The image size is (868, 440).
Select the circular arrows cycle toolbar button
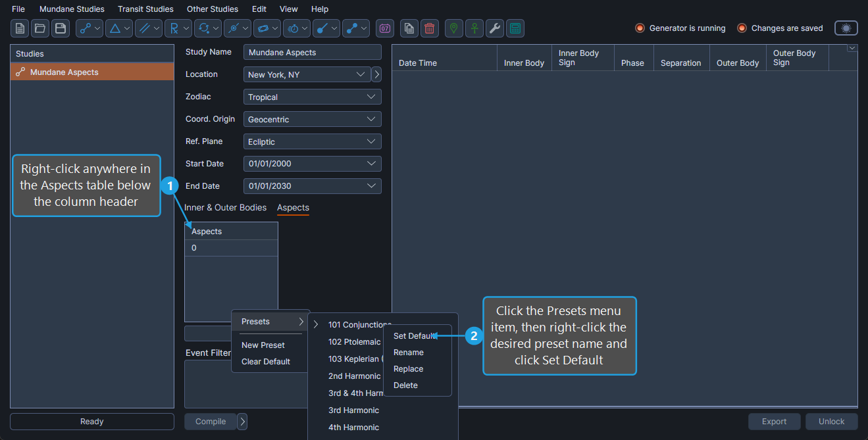click(x=208, y=28)
